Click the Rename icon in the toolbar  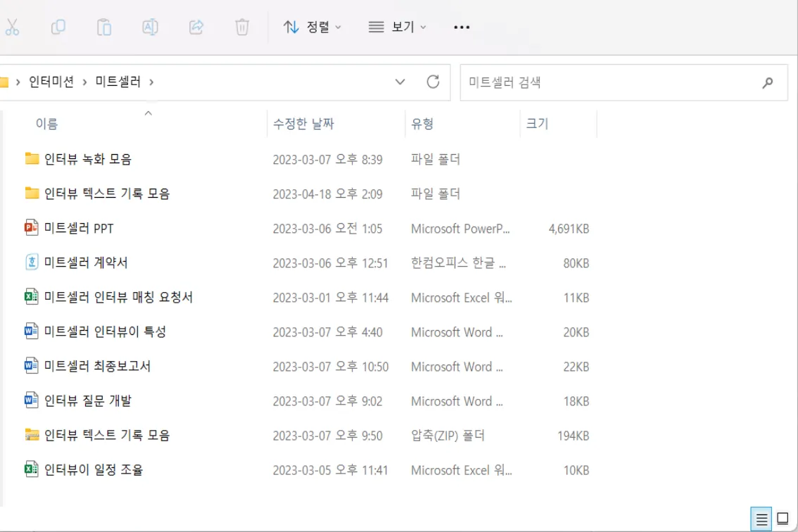tap(150, 27)
